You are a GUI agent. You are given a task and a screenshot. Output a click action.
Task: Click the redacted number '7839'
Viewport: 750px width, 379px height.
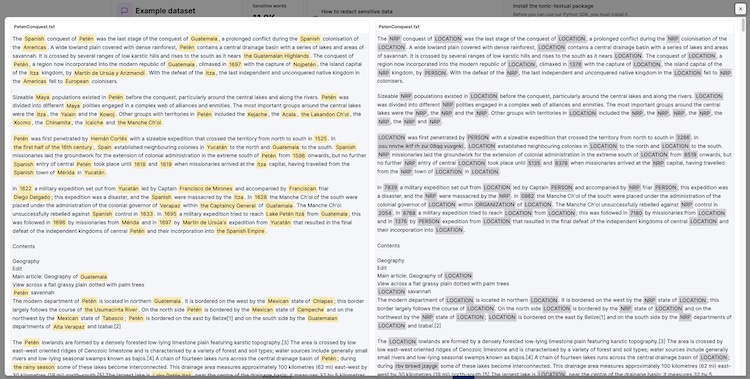point(391,188)
